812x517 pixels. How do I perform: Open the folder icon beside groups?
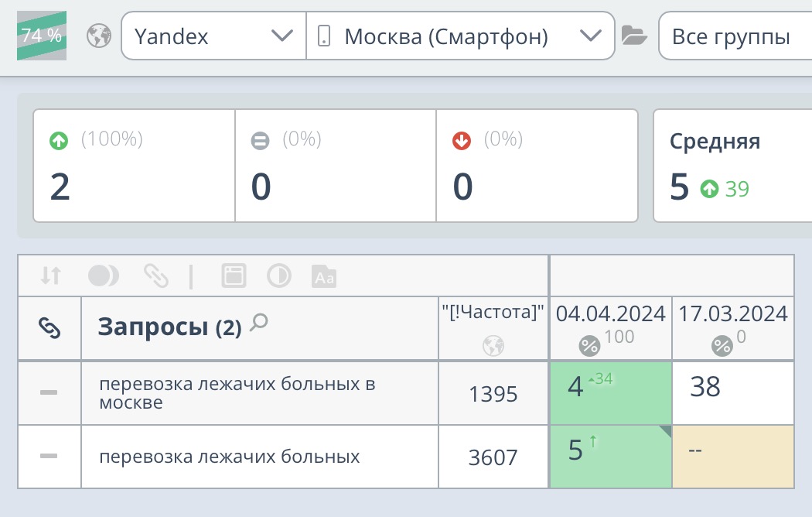634,36
